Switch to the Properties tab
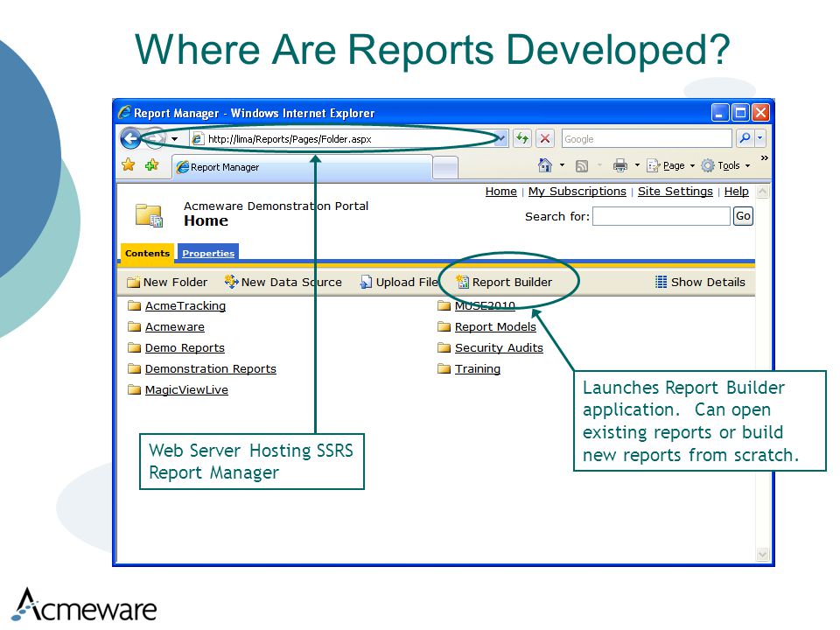 (x=208, y=254)
